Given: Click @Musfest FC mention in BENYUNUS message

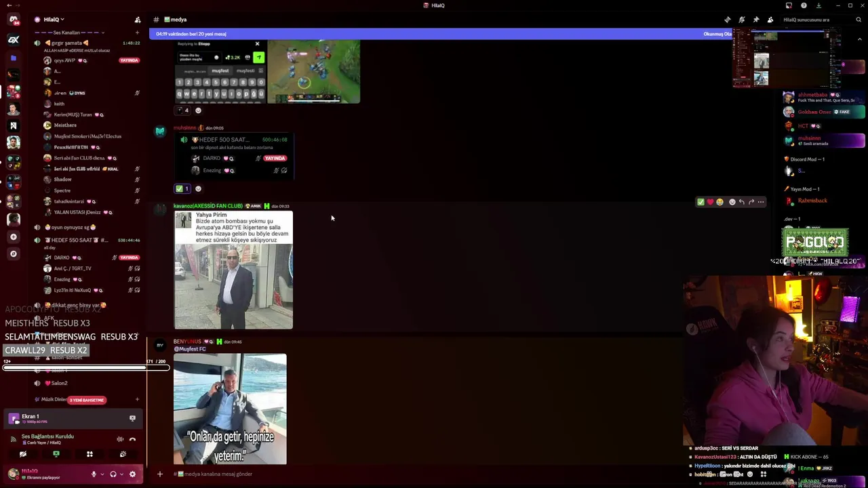Looking at the screenshot, I should (x=190, y=349).
